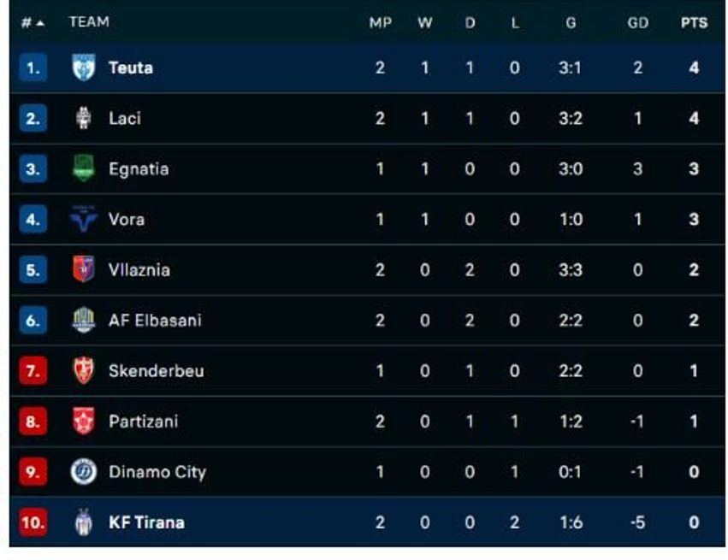
Task: Click the green Egnatia club crest
Action: coord(84,168)
